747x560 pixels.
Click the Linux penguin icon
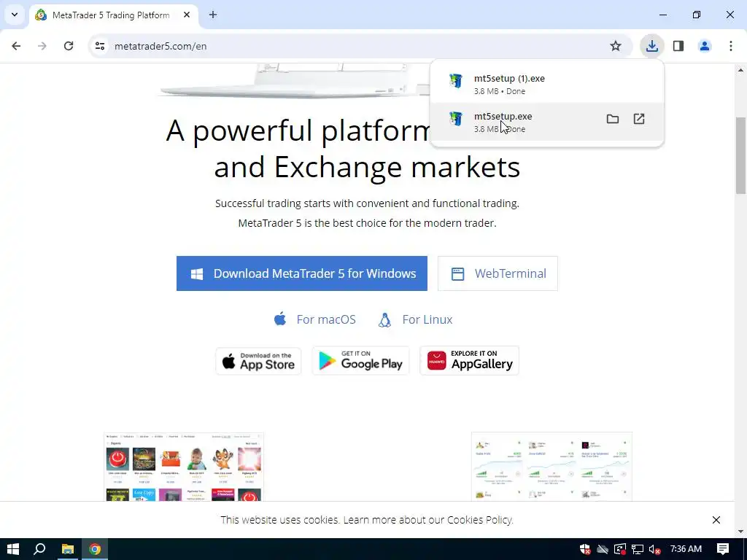pyautogui.click(x=384, y=320)
